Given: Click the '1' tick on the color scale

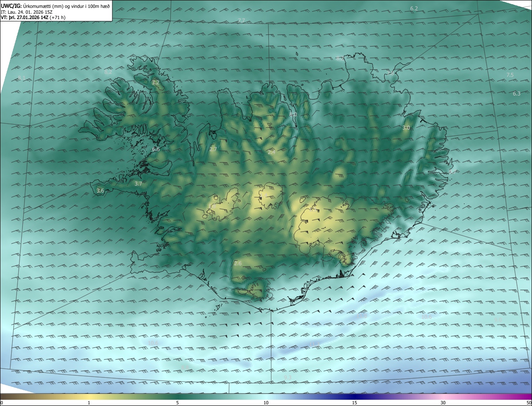Looking at the screenshot, I should pyautogui.click(x=89, y=403).
